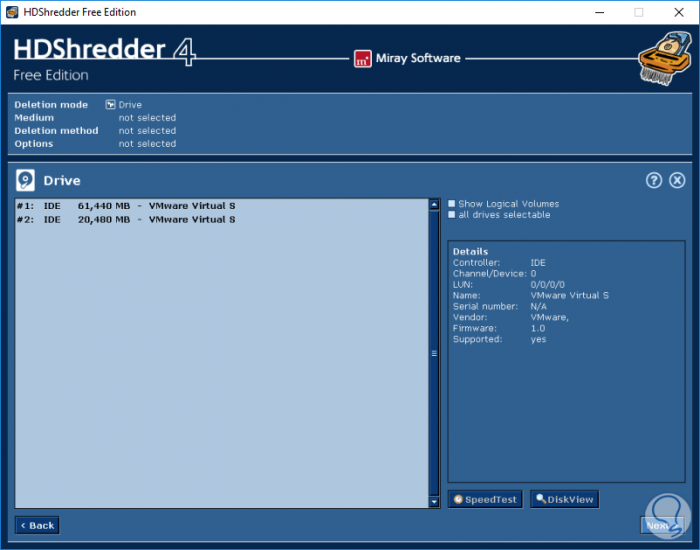The height and width of the screenshot is (550, 700).
Task: Click the Firmware 1.0 value
Action: click(538, 328)
